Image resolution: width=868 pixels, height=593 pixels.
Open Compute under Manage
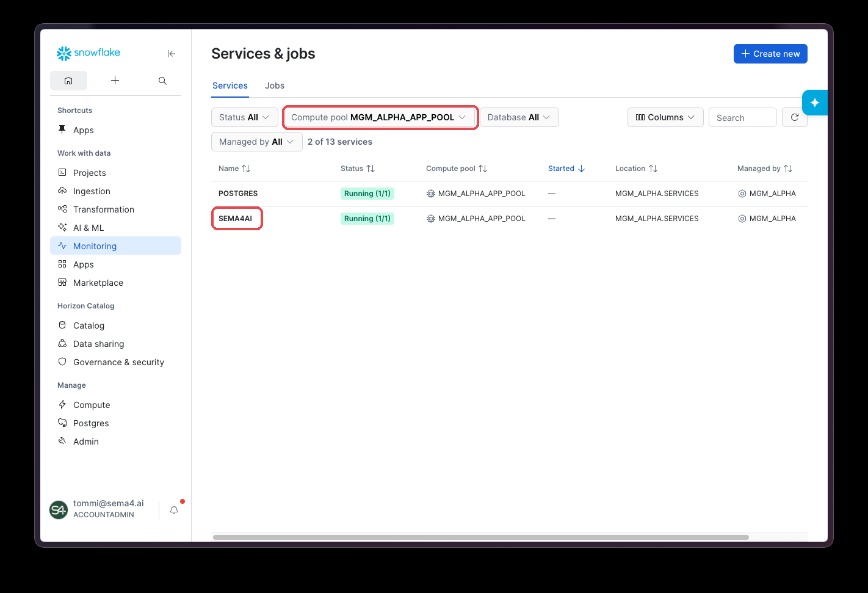pos(115,405)
